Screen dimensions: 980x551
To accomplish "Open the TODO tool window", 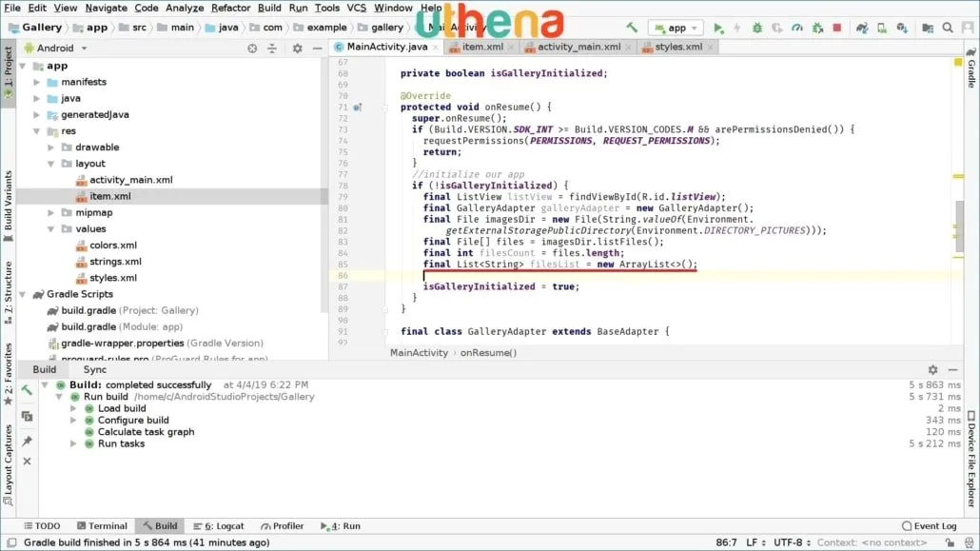I will [x=42, y=526].
